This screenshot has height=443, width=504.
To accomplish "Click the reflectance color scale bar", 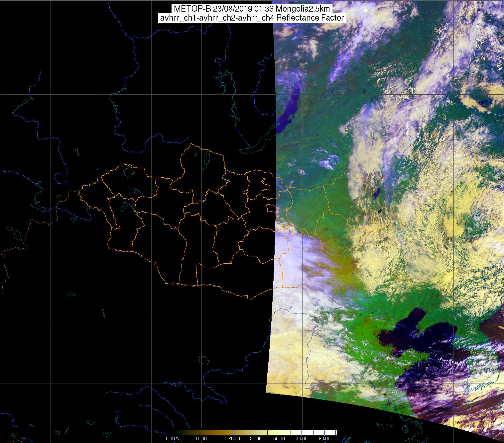I will (252, 432).
